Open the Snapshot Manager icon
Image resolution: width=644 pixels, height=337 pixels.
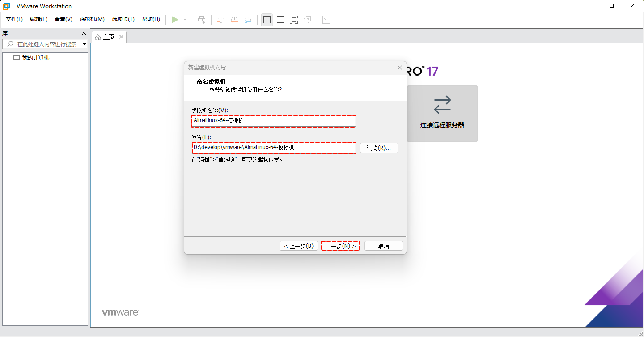click(248, 19)
